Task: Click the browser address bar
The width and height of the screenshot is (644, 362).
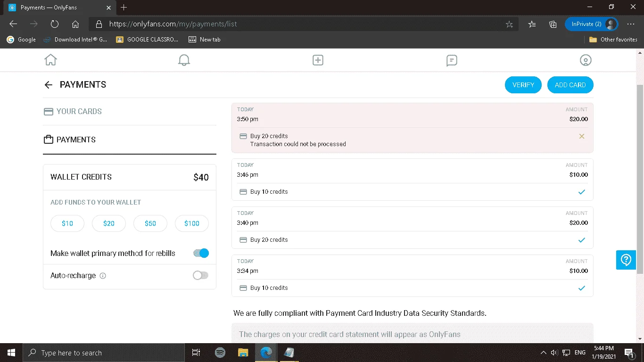Action: [302, 24]
